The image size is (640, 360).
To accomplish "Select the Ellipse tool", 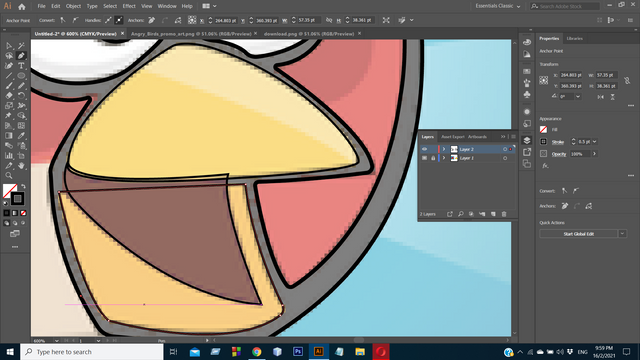I will coord(22,76).
